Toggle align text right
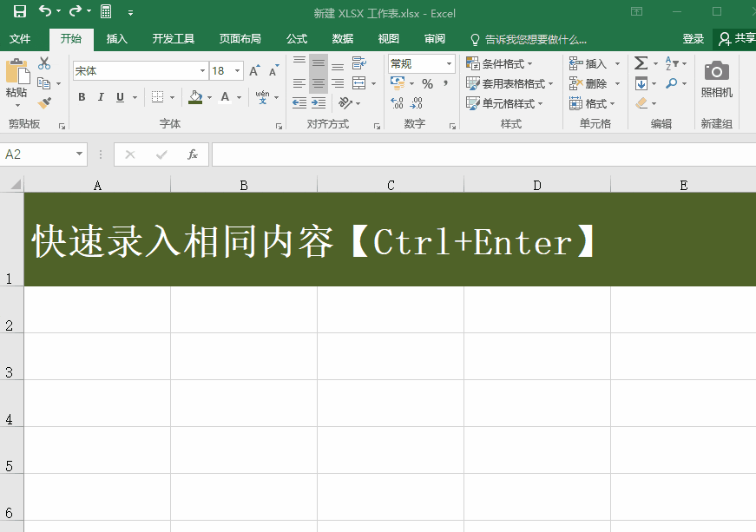The height and width of the screenshot is (532, 756). [338, 83]
